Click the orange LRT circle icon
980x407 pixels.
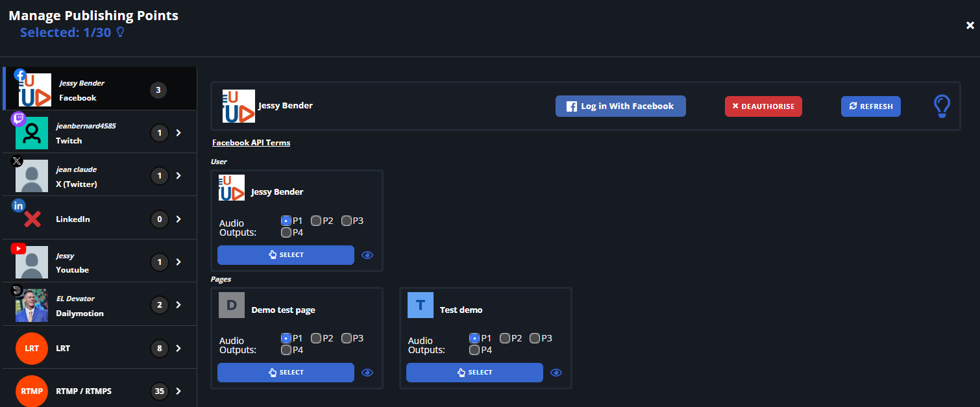32,349
